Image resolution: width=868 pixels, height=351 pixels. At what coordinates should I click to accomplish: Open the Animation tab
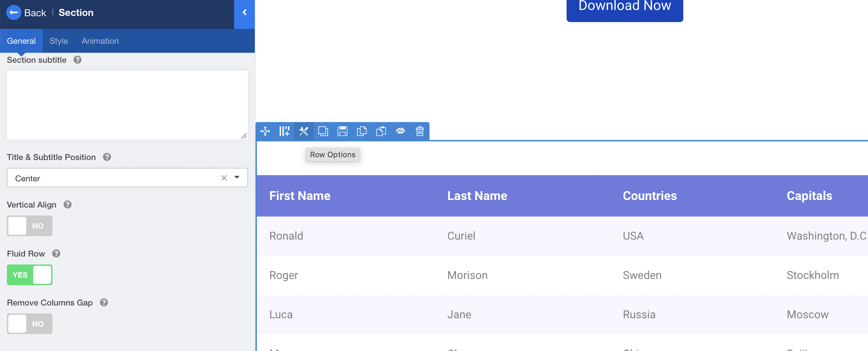pyautogui.click(x=100, y=41)
